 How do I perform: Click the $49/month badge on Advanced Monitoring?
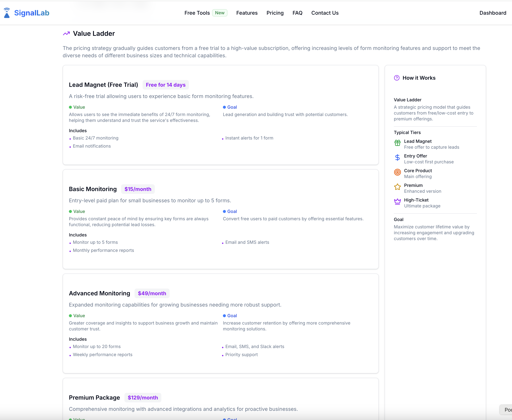point(152,293)
